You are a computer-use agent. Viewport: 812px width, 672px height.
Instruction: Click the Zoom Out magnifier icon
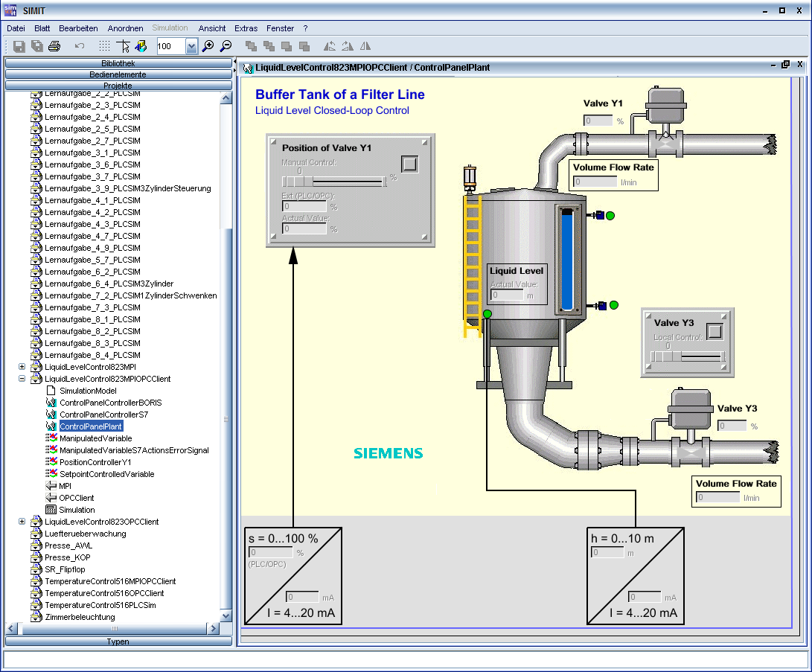click(226, 46)
